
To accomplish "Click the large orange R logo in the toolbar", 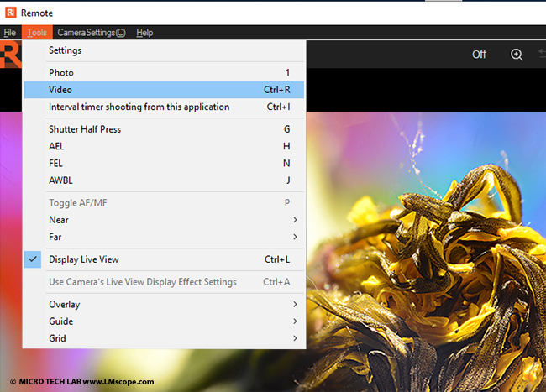I will (x=10, y=55).
